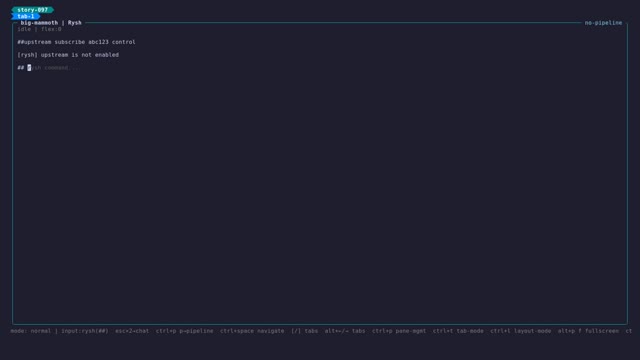Click the alt+p f fullscreen hint

(x=588, y=331)
